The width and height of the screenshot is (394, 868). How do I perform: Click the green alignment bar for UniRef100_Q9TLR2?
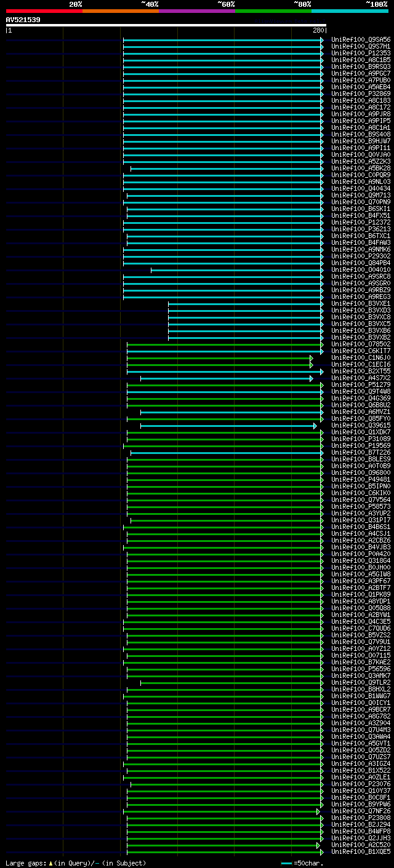(x=232, y=682)
